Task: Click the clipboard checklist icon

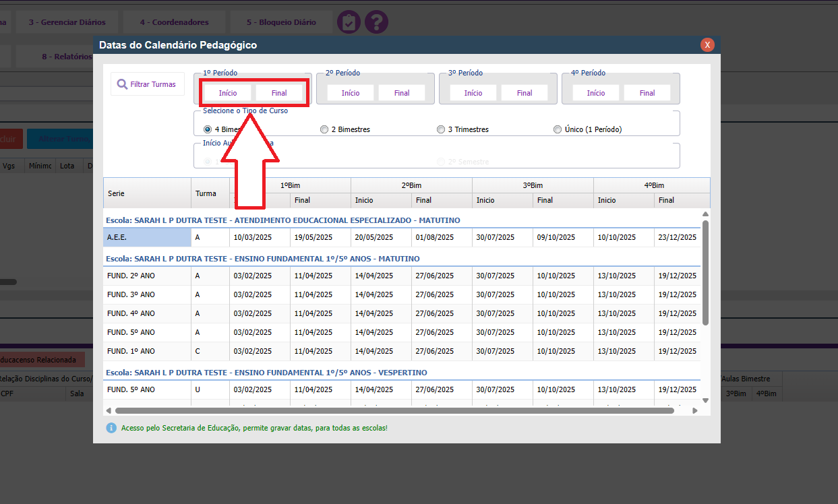Action: tap(348, 22)
